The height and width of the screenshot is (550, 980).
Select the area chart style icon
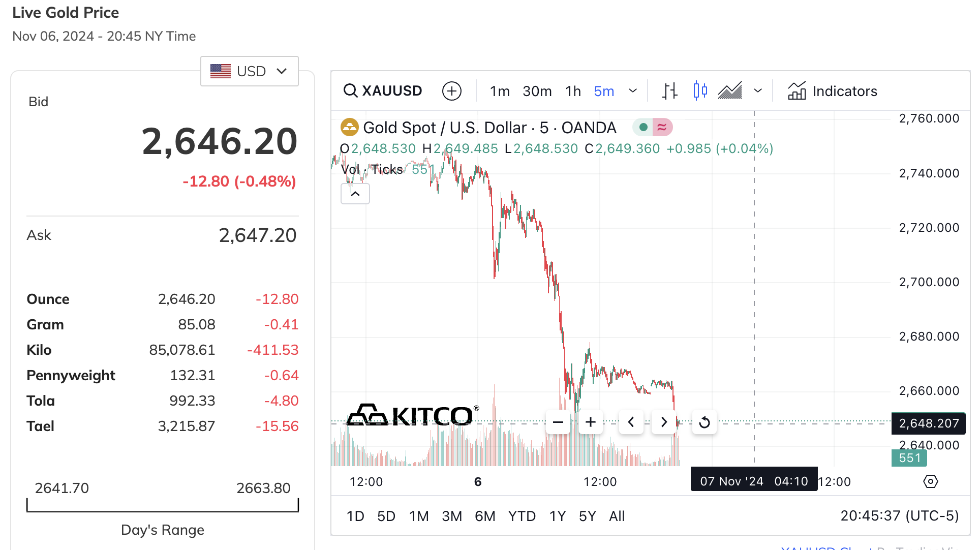[x=730, y=91]
